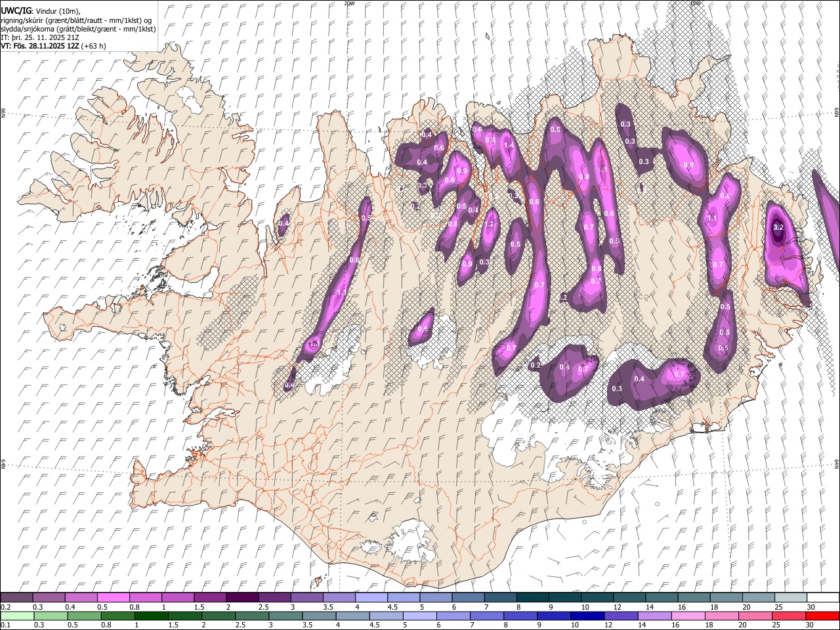
Task: Select the bright pink top-row swatch for 0.5–0.8
Action: click(x=113, y=598)
